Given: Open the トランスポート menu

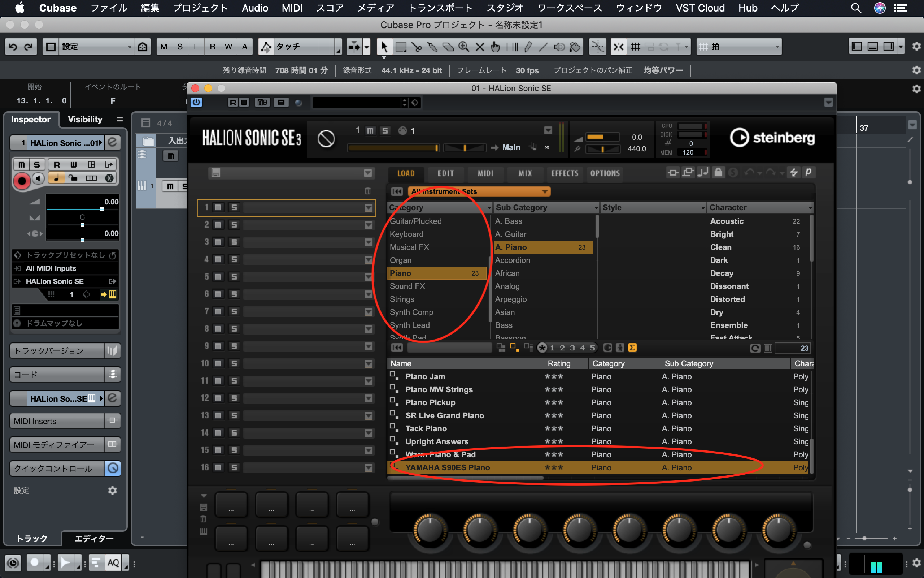Looking at the screenshot, I should (x=440, y=8).
